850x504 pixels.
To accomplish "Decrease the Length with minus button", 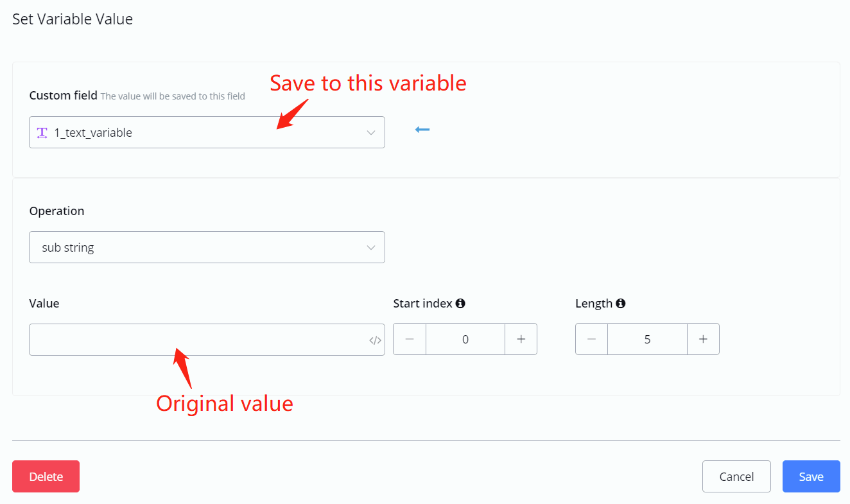I will pos(592,339).
